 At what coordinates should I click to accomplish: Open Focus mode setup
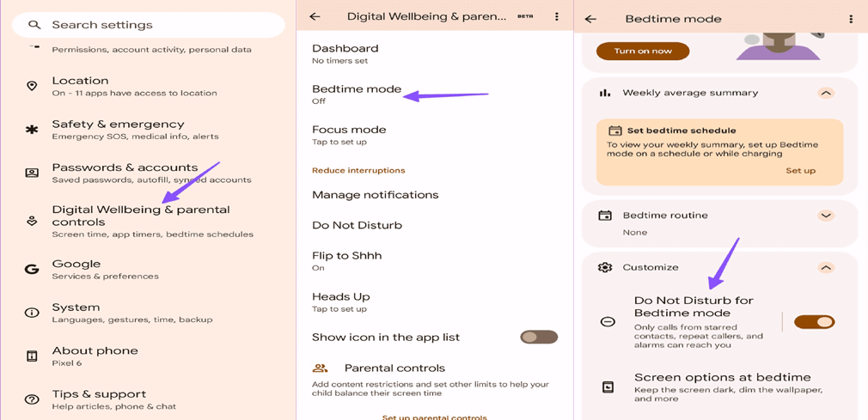click(435, 135)
